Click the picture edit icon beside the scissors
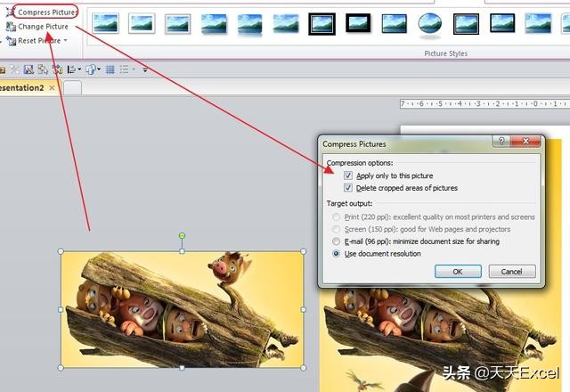 [28, 69]
